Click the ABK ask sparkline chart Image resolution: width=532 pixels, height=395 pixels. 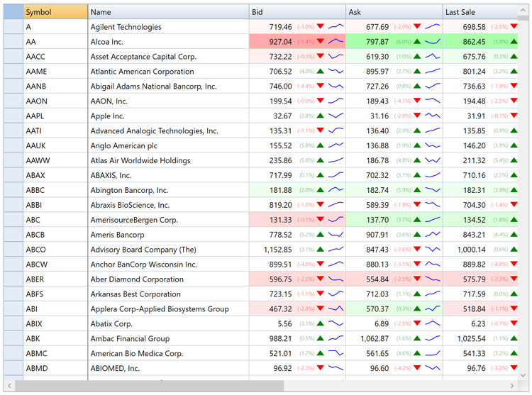pyautogui.click(x=433, y=338)
